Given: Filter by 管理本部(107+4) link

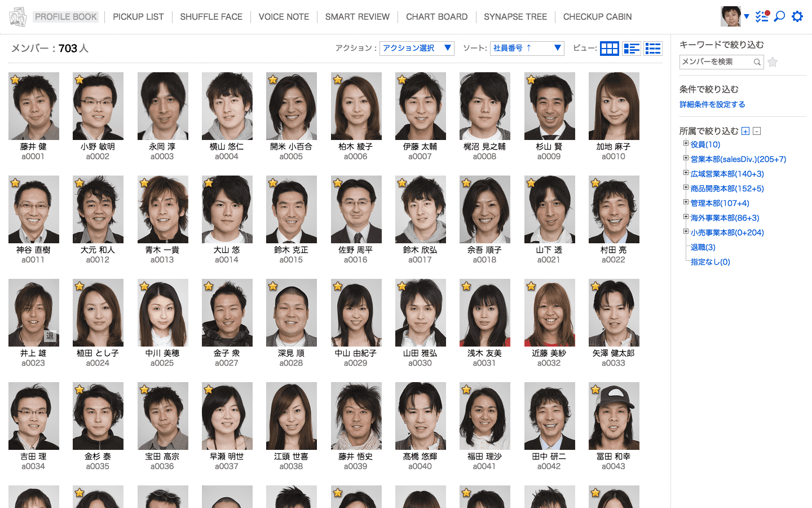Looking at the screenshot, I should 720,203.
